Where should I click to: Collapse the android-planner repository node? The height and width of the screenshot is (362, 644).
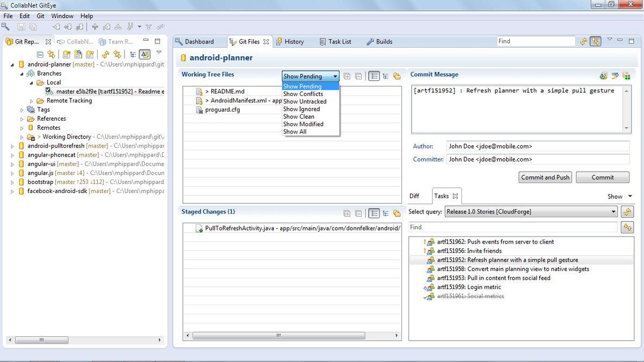pyautogui.click(x=13, y=64)
